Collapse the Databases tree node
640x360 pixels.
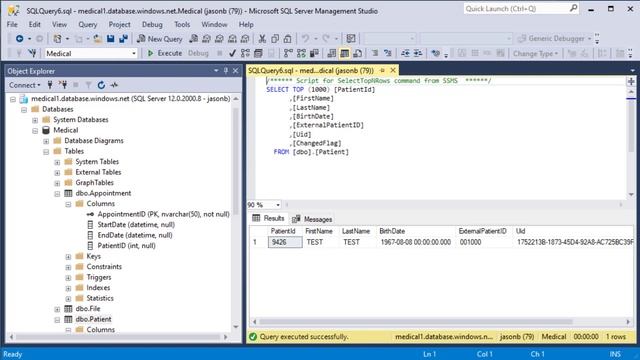tap(24, 109)
